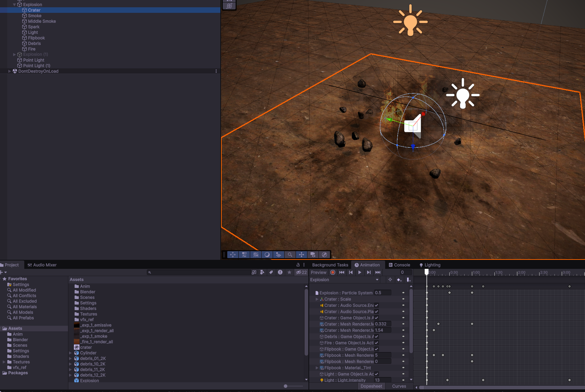585x392 pixels.
Task: Expand the DontDestroyOnLoad scene in Hierarchy
Action: (9, 71)
